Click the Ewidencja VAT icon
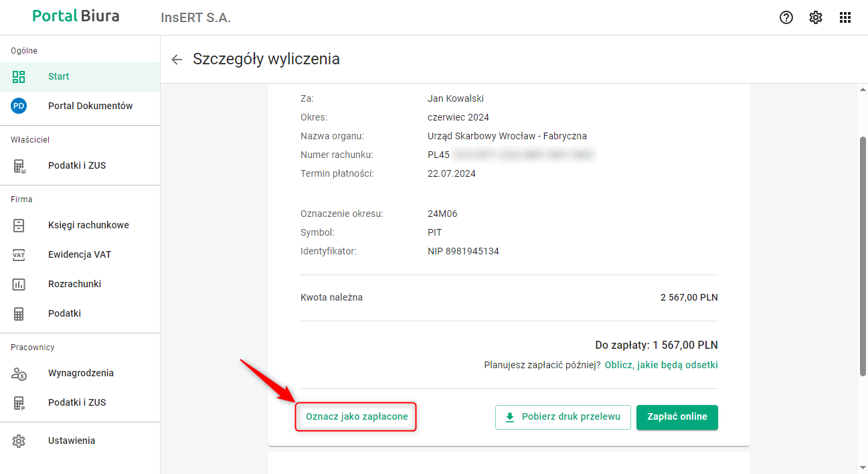This screenshot has height=474, width=868. coord(19,254)
